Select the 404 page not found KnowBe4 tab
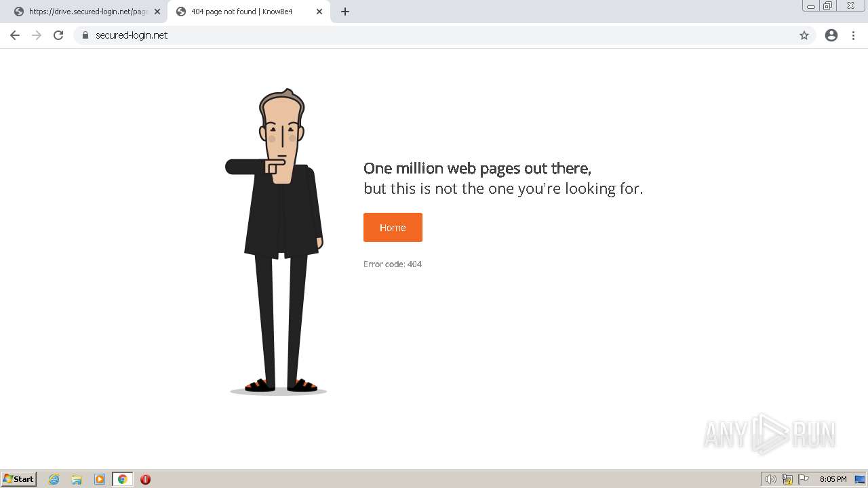Image resolution: width=868 pixels, height=488 pixels. pos(248,12)
